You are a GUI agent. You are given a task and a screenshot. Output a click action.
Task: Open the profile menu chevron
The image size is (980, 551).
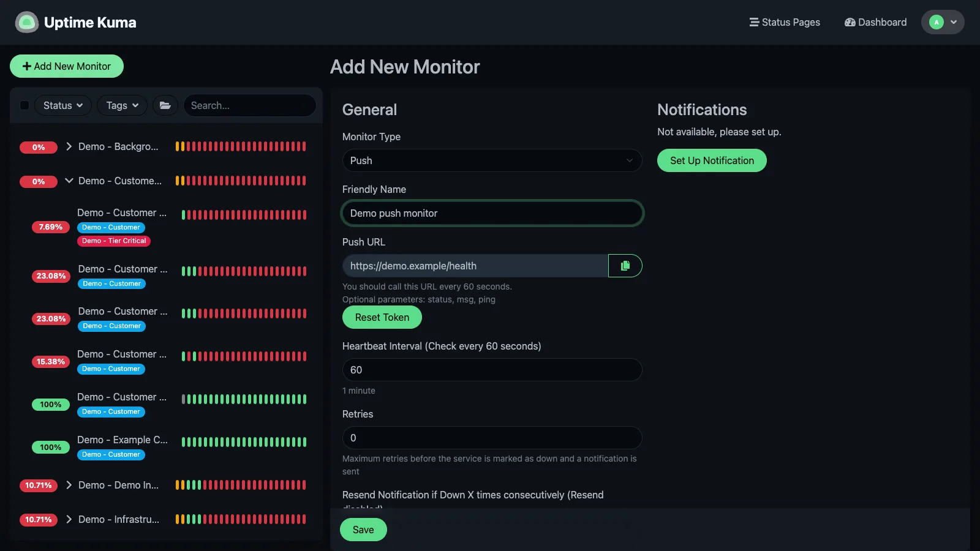[x=954, y=22]
